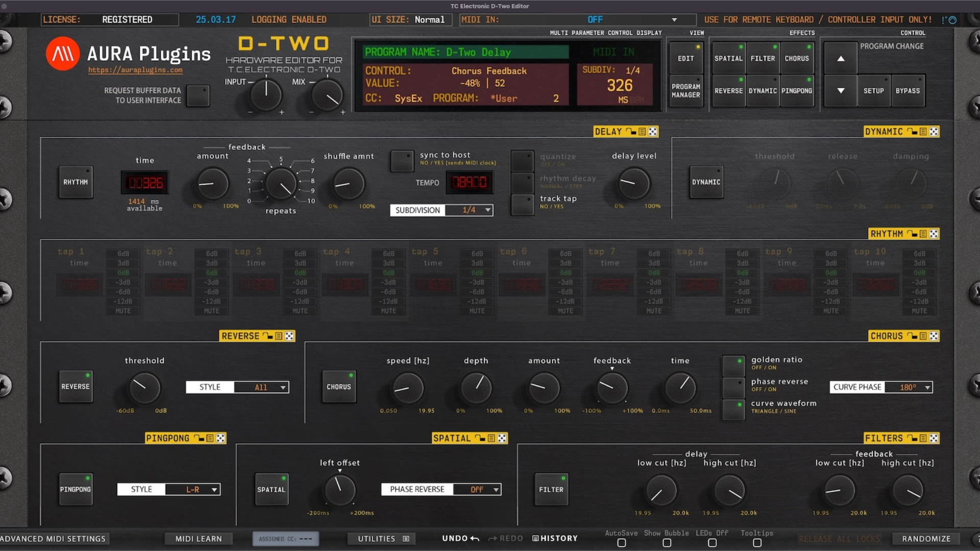Screen dimensions: 980x551
Task: Click the dice randomize icon on DELAY panel
Action: click(x=653, y=131)
